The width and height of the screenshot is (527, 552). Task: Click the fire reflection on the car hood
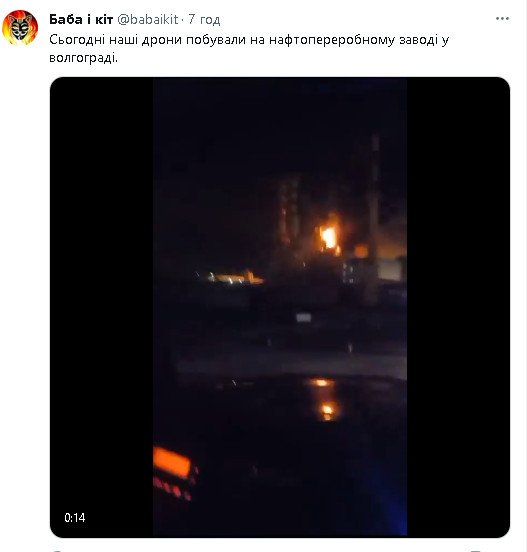[324, 400]
